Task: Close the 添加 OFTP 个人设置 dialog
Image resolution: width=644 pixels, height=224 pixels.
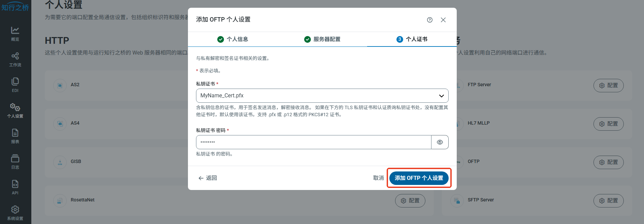Action: point(443,20)
